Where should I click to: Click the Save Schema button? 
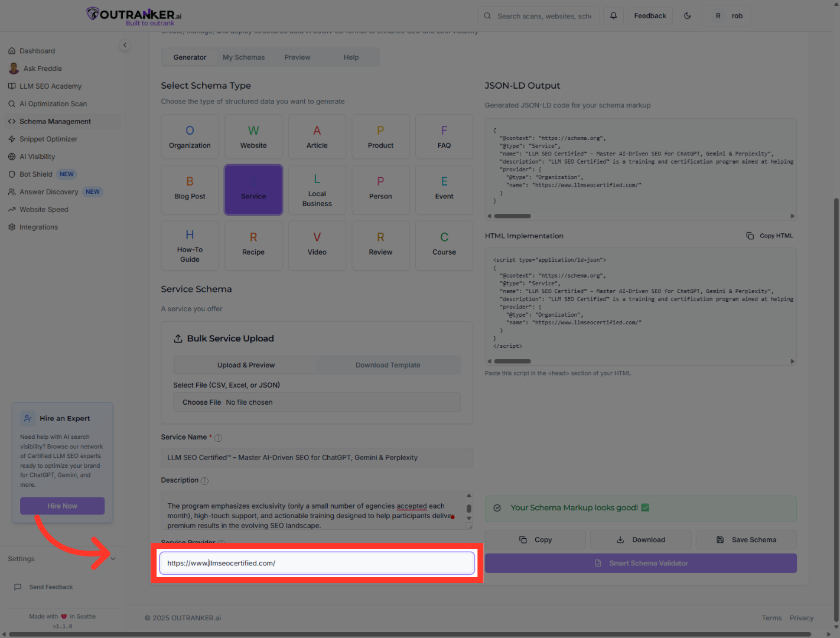point(746,540)
